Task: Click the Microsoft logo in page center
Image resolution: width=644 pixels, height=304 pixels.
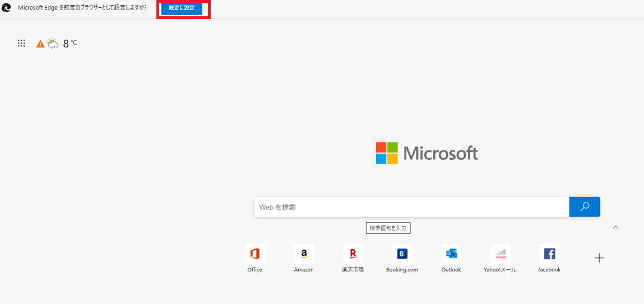Action: (x=427, y=153)
